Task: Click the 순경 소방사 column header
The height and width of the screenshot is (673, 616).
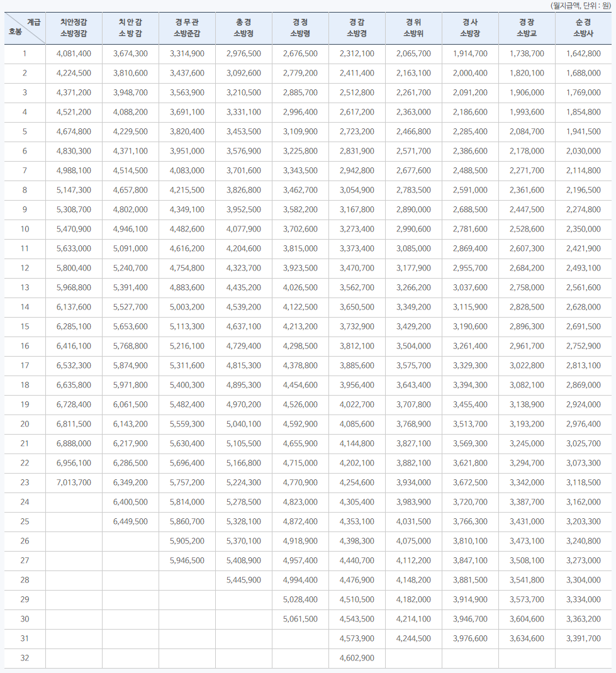Action: click(x=584, y=28)
